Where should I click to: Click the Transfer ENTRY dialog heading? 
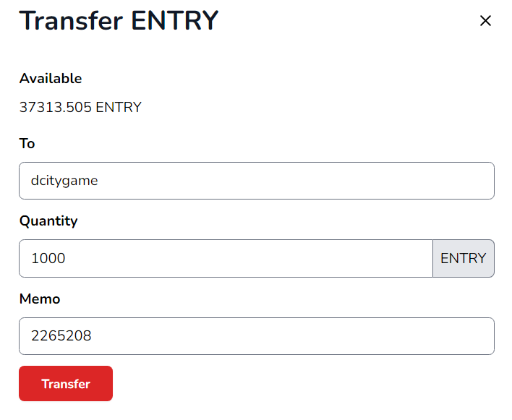click(x=119, y=20)
